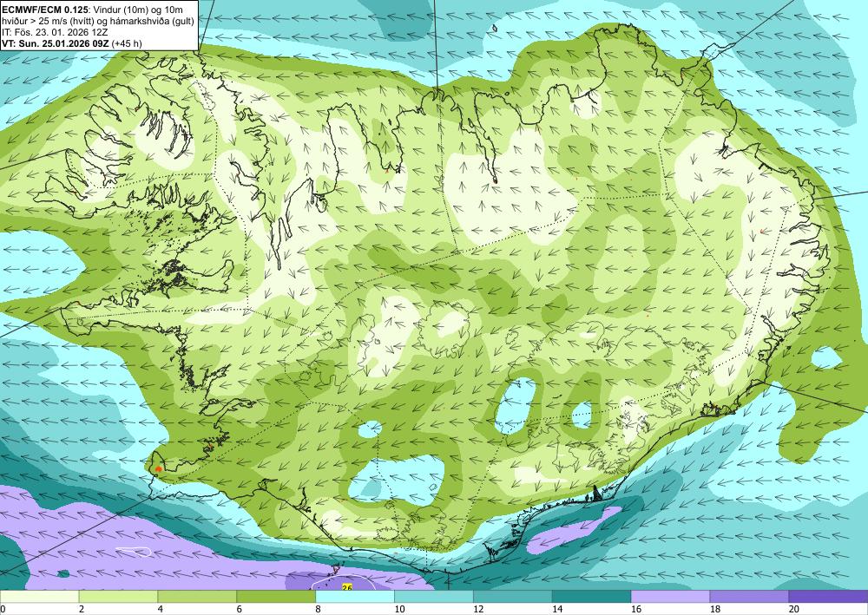868x615 pixels.
Task: Click the medium green 4–6 m/s legend swatch
Action: 197,597
